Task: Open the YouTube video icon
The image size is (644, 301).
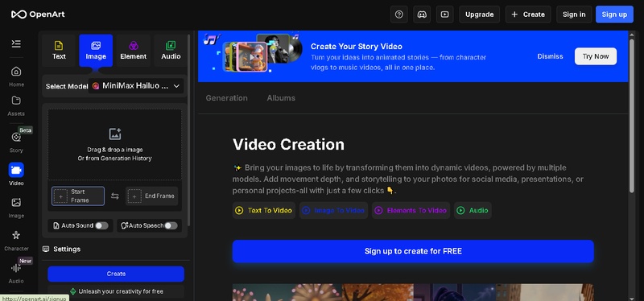Action: point(444,14)
